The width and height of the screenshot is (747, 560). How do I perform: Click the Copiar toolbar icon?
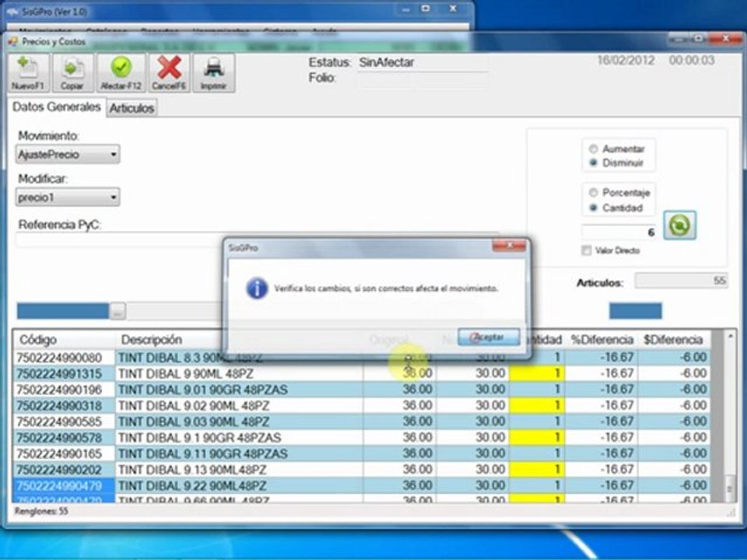coord(72,72)
